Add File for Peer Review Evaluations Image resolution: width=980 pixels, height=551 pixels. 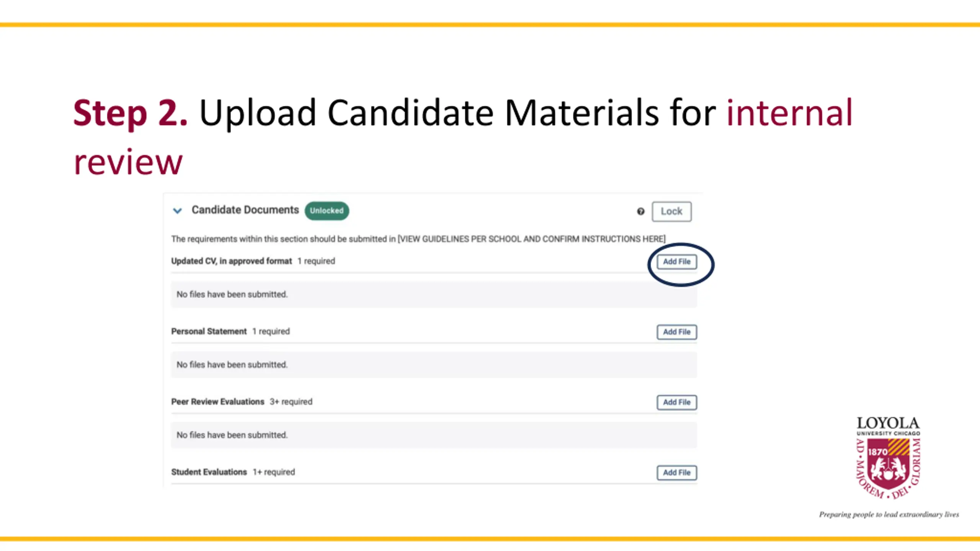coord(676,402)
